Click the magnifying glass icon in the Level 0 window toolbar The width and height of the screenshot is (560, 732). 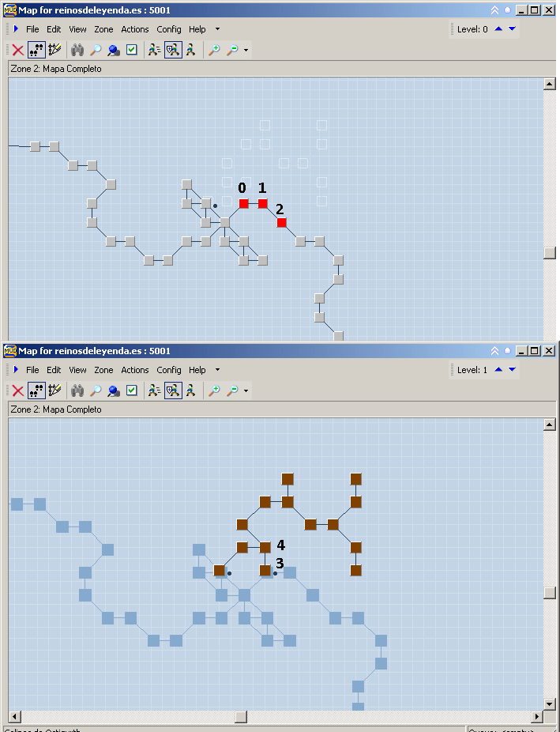point(95,50)
